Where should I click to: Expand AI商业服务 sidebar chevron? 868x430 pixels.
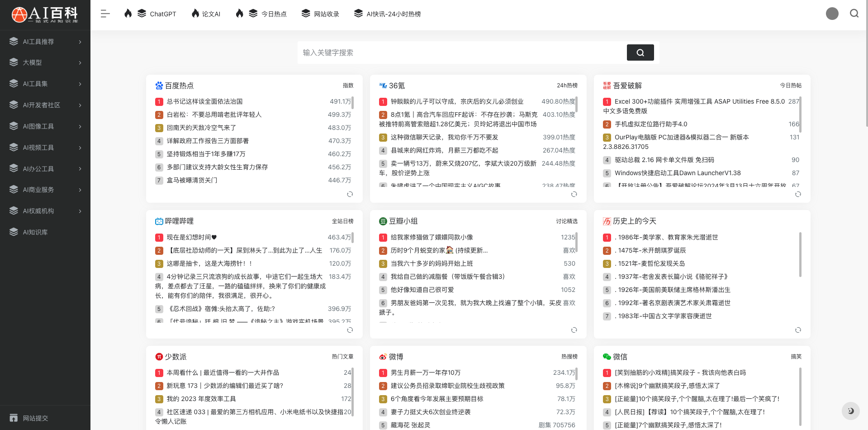click(x=80, y=190)
